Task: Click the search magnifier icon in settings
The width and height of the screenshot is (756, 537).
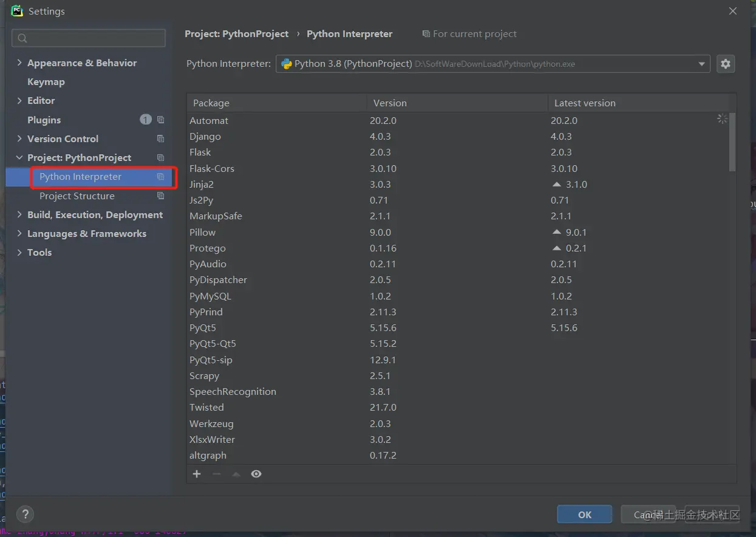Action: click(x=22, y=38)
